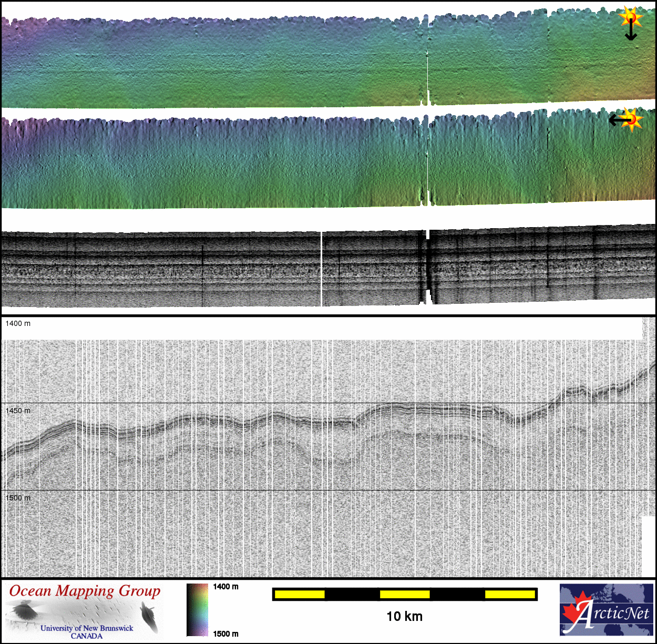
Task: Click the 1450 m depth label on profile
Action: coord(18,411)
